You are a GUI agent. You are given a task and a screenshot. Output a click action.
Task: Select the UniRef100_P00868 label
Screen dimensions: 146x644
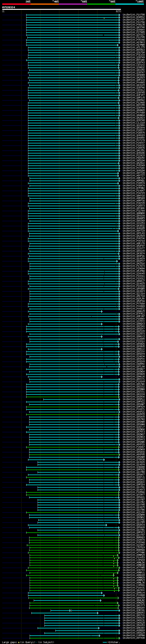click(x=134, y=595)
